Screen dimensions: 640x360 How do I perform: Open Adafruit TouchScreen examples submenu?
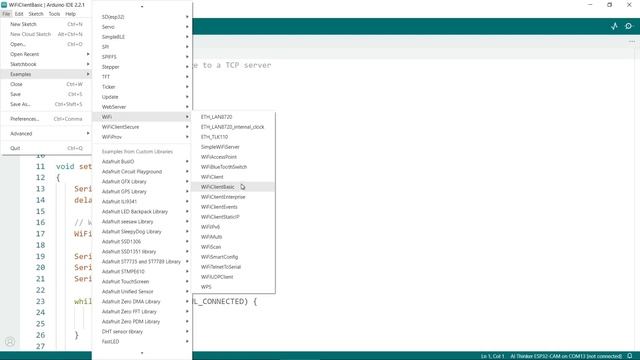[142, 282]
